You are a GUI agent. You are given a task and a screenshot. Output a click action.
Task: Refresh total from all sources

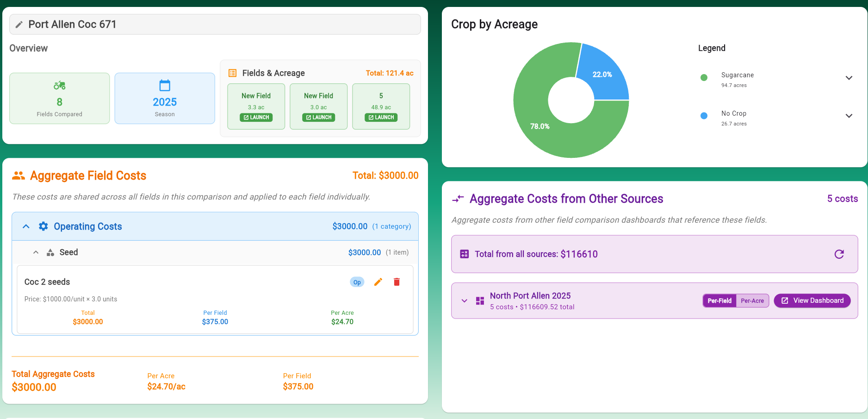(x=839, y=254)
